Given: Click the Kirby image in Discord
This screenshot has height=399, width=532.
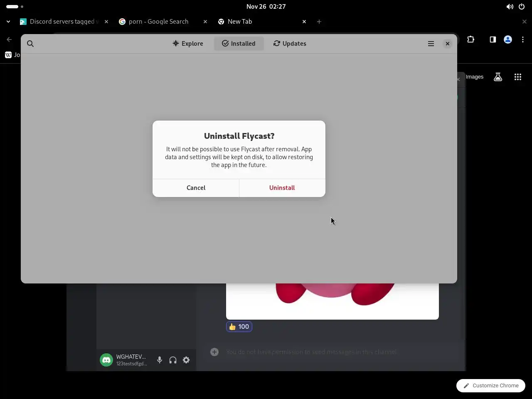Looking at the screenshot, I should point(332,301).
